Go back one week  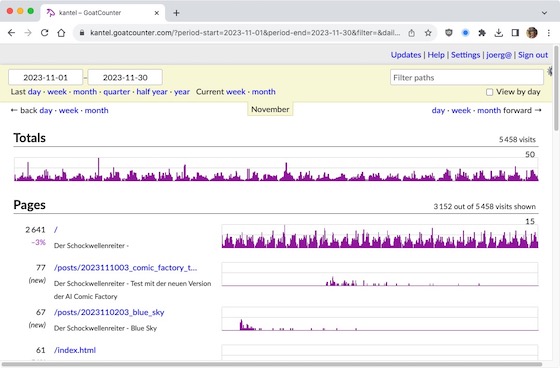point(69,110)
